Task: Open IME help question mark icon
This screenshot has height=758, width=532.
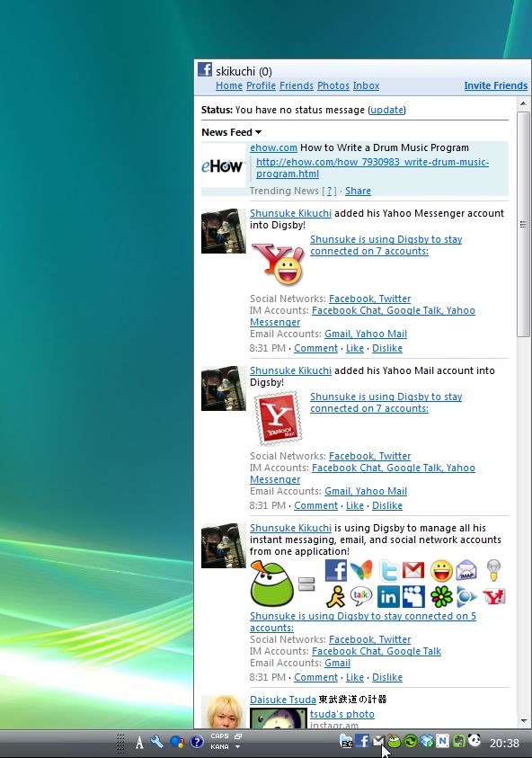Action: click(197, 742)
